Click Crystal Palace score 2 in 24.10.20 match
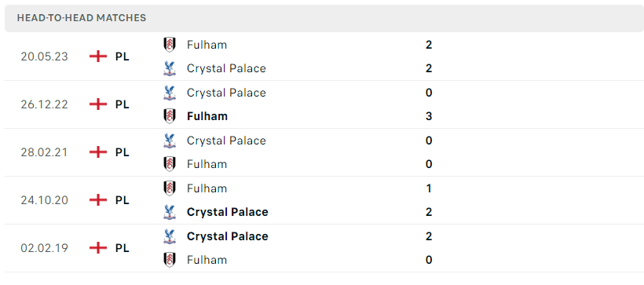The width and height of the screenshot is (644, 285). (429, 212)
